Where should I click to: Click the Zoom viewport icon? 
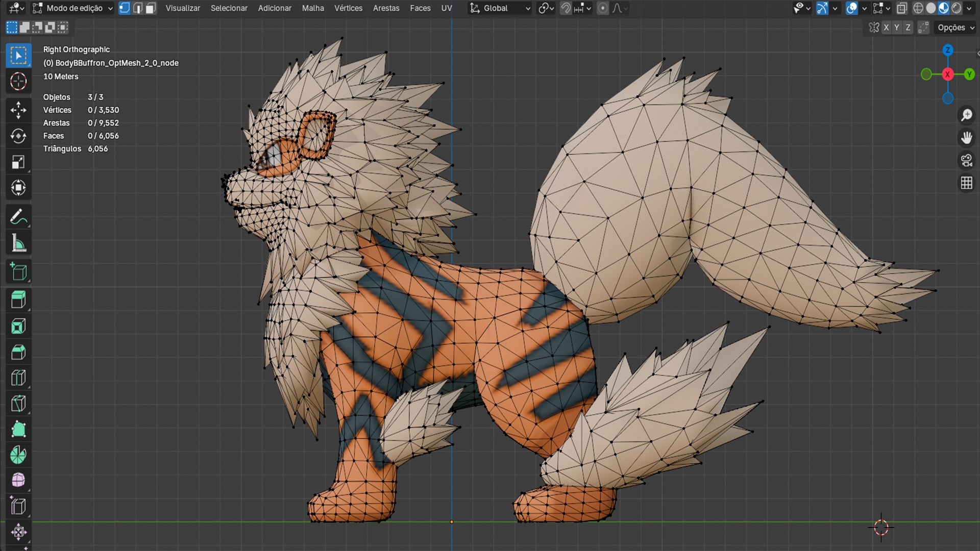pos(967,115)
